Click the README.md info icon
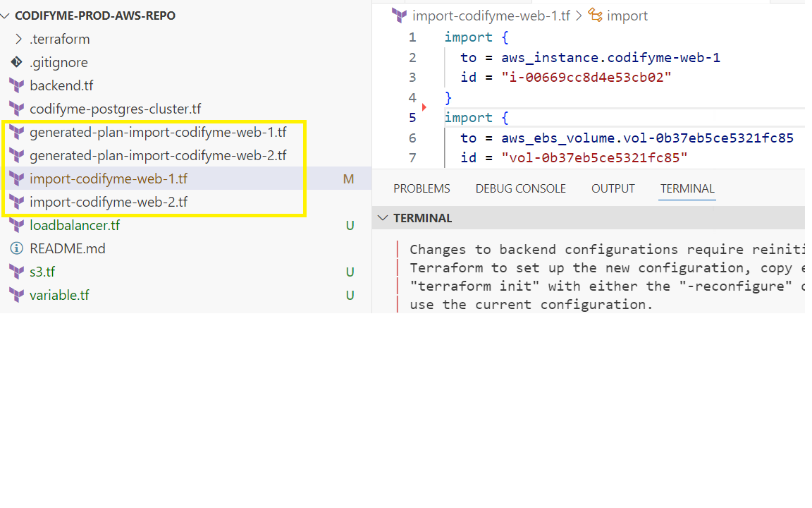 click(16, 248)
